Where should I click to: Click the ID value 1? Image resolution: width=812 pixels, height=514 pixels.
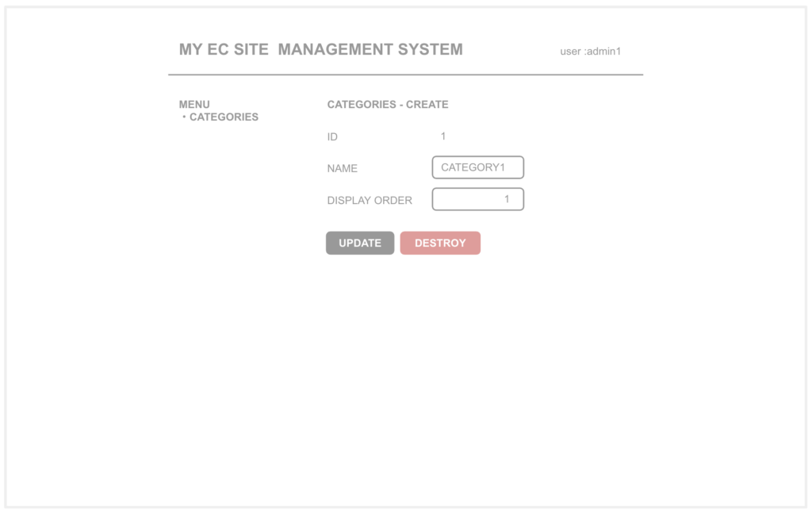(443, 136)
